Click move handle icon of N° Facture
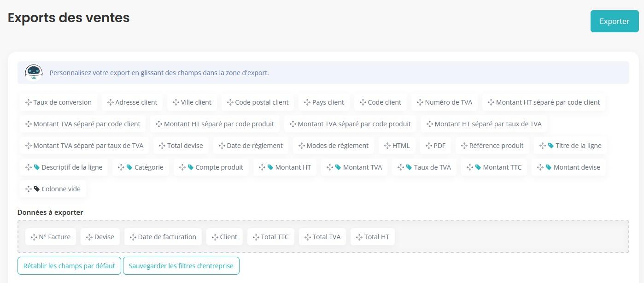The height and width of the screenshot is (283, 644). coord(34,237)
